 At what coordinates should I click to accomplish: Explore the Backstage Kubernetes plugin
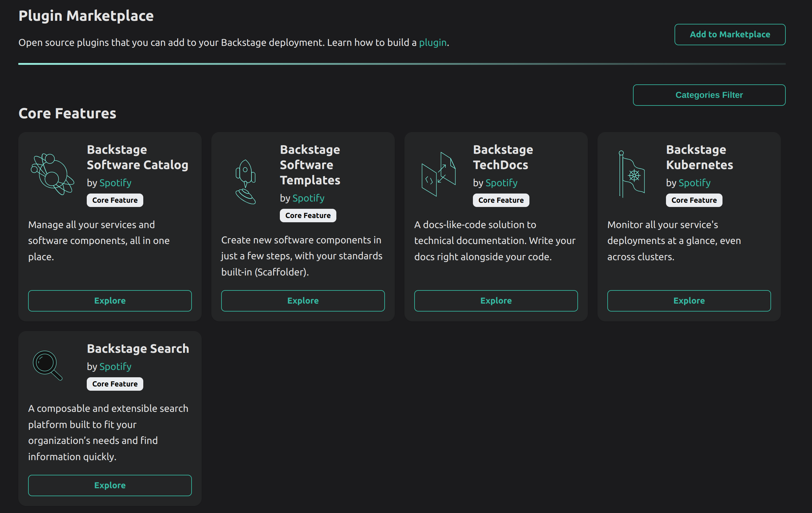(x=689, y=300)
